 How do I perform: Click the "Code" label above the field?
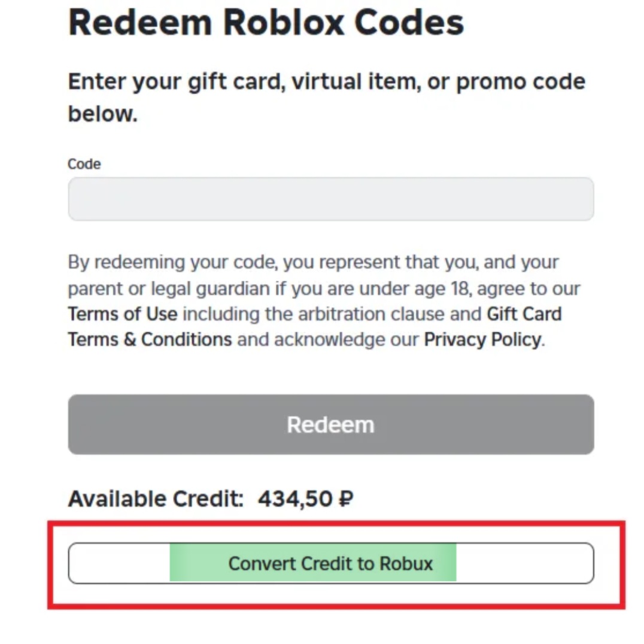pos(84,164)
